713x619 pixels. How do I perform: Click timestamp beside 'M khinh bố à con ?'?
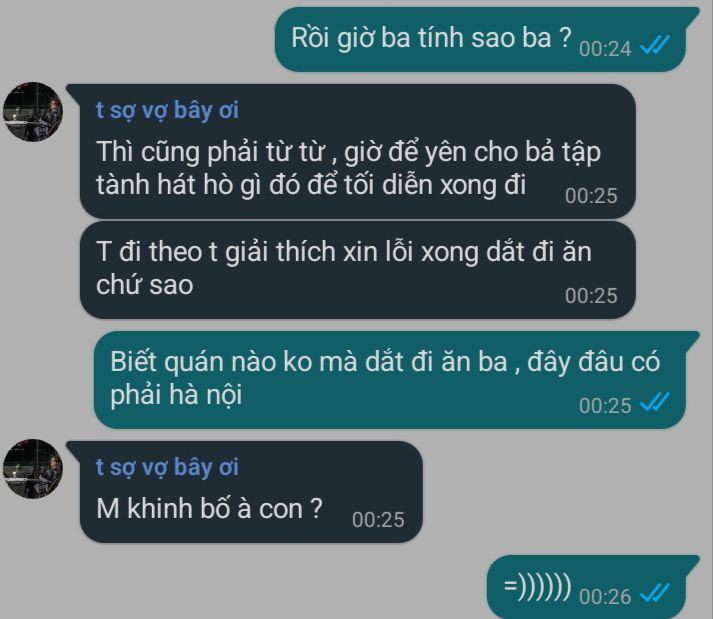coord(378,520)
